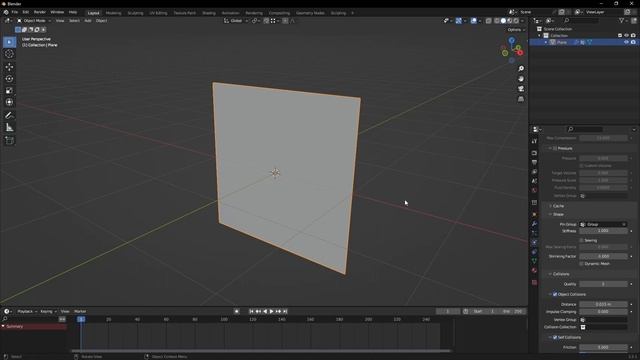Open the Render menu

point(40,12)
